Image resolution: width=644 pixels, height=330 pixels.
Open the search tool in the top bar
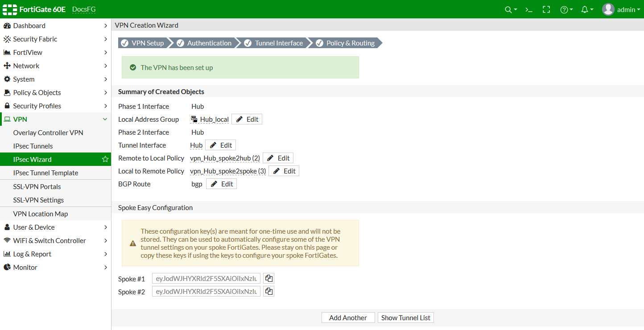click(x=508, y=9)
